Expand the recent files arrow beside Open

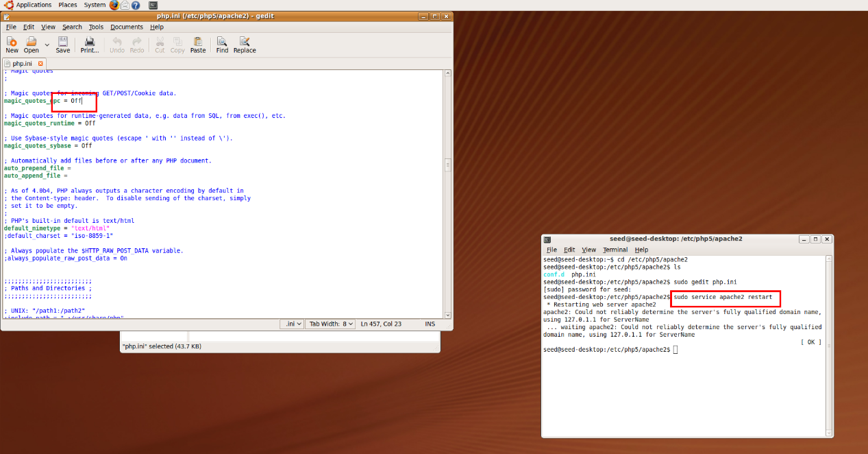[47, 45]
